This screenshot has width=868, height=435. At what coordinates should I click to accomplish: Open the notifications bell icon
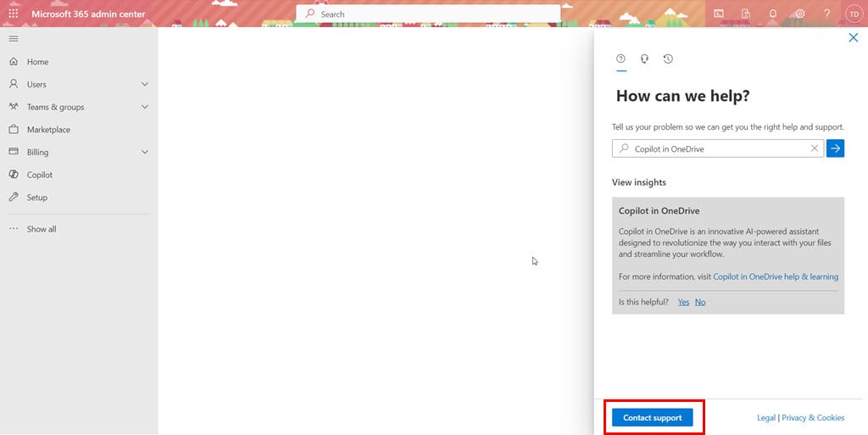pos(773,14)
